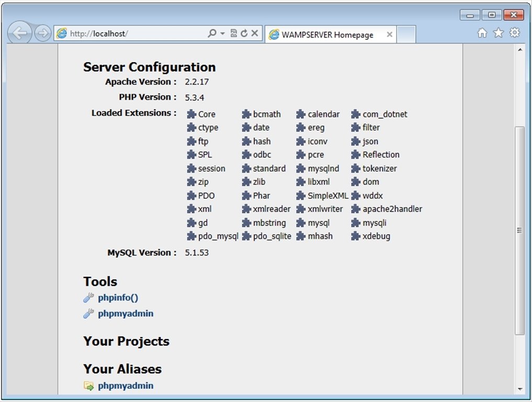
Task: Click the scroll up arrow of page scrollbar
Action: (520, 50)
